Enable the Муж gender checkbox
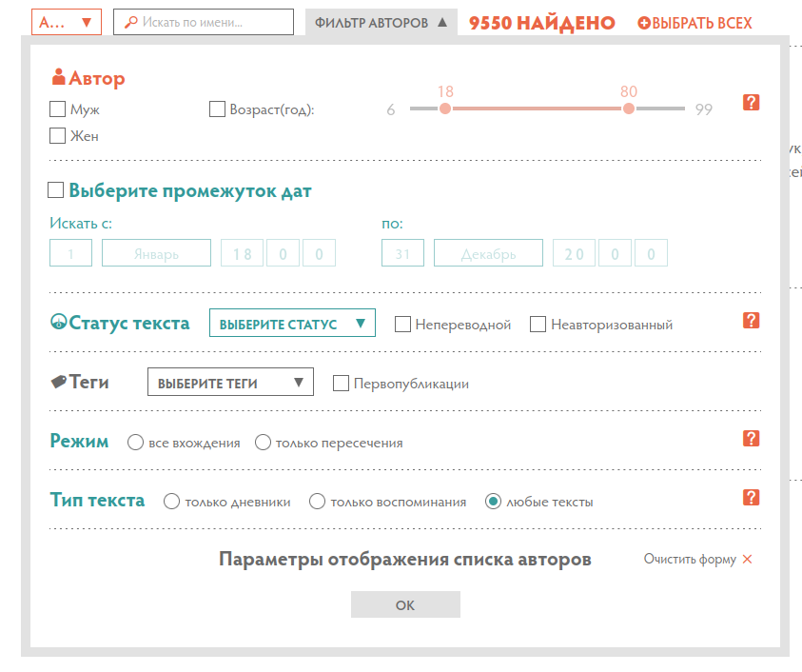 pos(57,109)
